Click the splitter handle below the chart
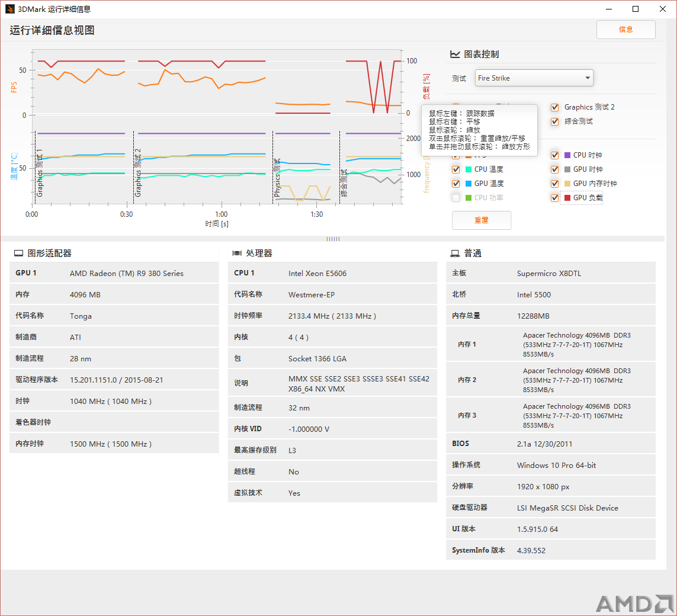The height and width of the screenshot is (616, 677). tap(333, 239)
